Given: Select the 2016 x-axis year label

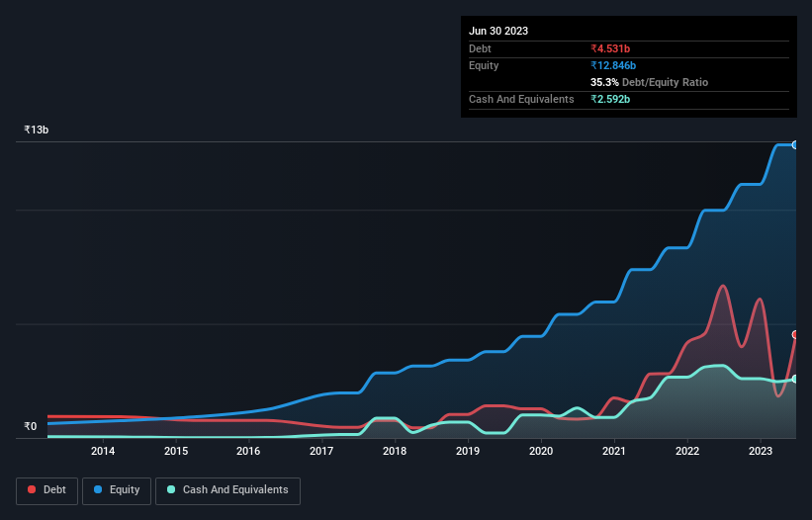Looking at the screenshot, I should point(248,451).
